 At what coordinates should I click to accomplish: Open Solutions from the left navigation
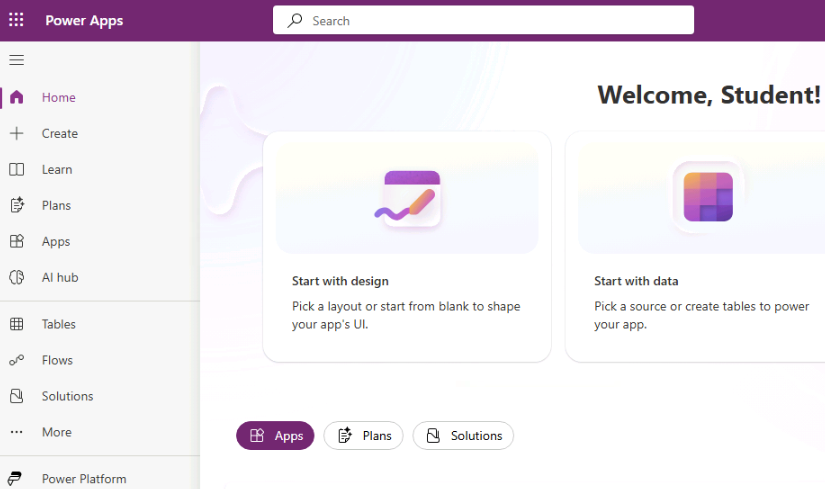coord(100,396)
